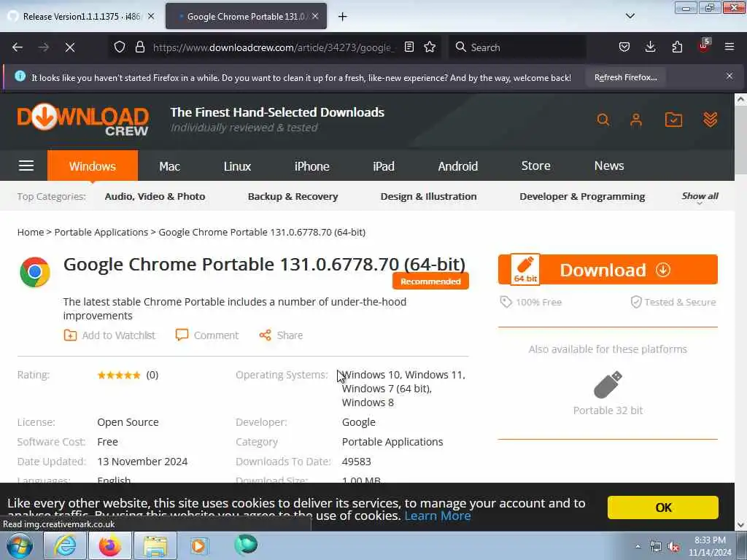Click the Add to Watchlist icon link
Image resolution: width=747 pixels, height=560 pixels.
(109, 335)
